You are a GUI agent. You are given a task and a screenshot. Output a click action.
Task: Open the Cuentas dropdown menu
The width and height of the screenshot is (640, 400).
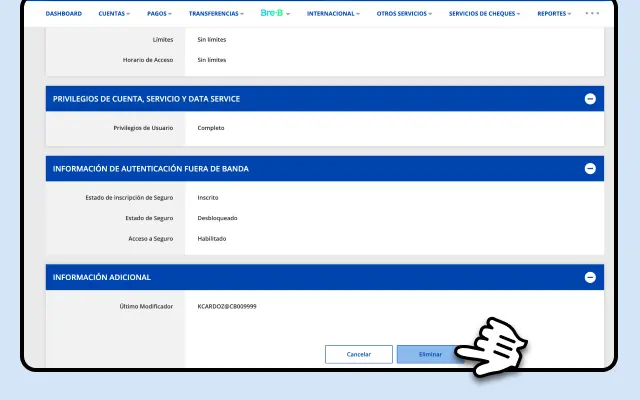pyautogui.click(x=114, y=13)
